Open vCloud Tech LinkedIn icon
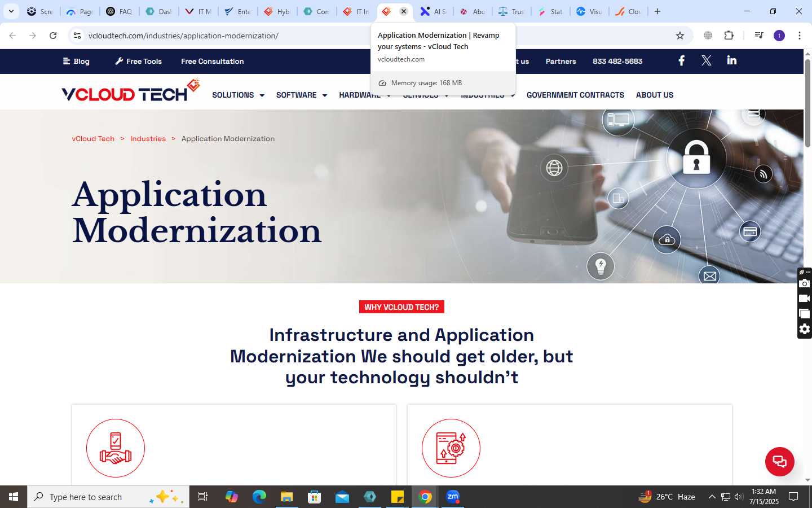Image resolution: width=812 pixels, height=508 pixels. [x=732, y=60]
